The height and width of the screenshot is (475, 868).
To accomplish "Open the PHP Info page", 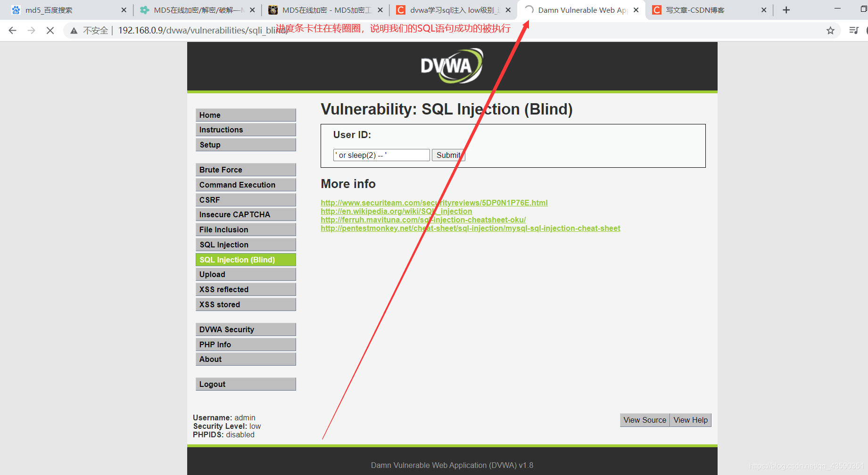I will [x=246, y=344].
